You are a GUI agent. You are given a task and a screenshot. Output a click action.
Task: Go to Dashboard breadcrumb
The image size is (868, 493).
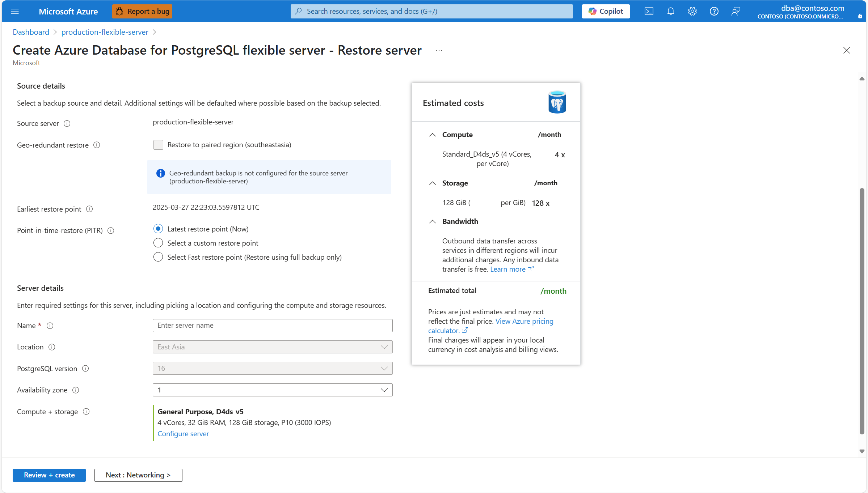point(31,32)
